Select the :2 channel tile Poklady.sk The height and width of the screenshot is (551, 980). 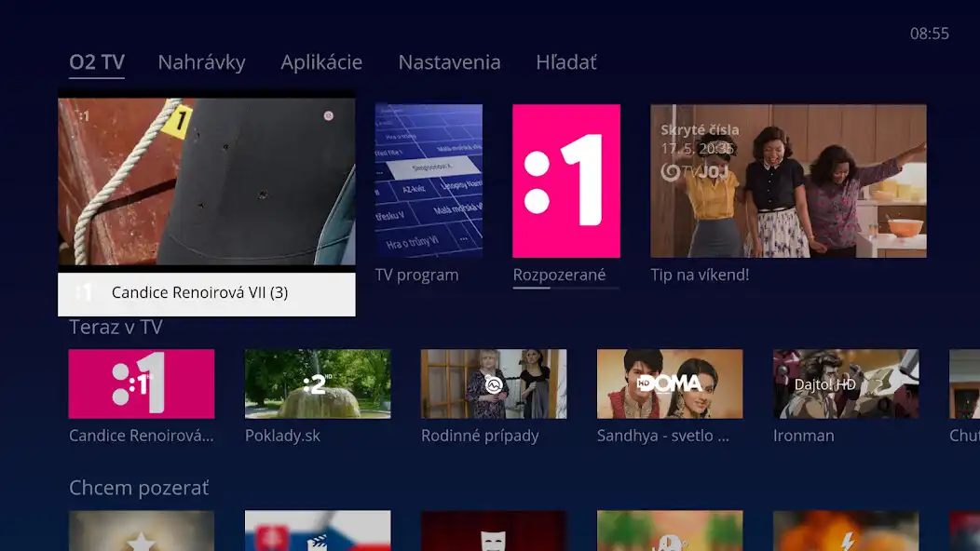(x=318, y=383)
